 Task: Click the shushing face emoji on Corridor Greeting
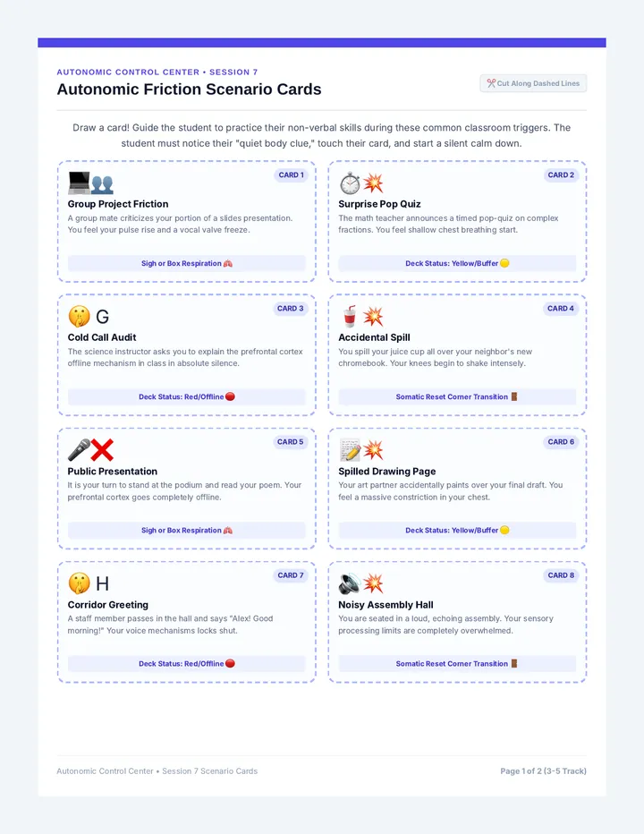pos(79,583)
